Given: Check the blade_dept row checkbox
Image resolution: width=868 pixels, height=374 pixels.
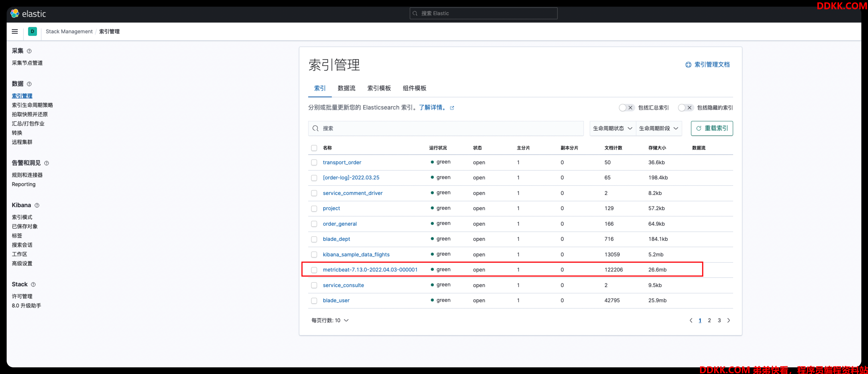Looking at the screenshot, I should tap(314, 239).
